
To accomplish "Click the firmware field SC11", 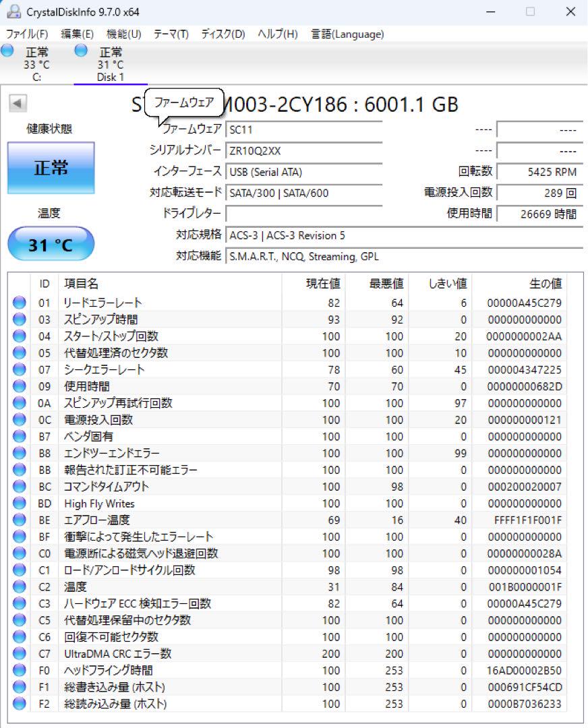I will 303,129.
